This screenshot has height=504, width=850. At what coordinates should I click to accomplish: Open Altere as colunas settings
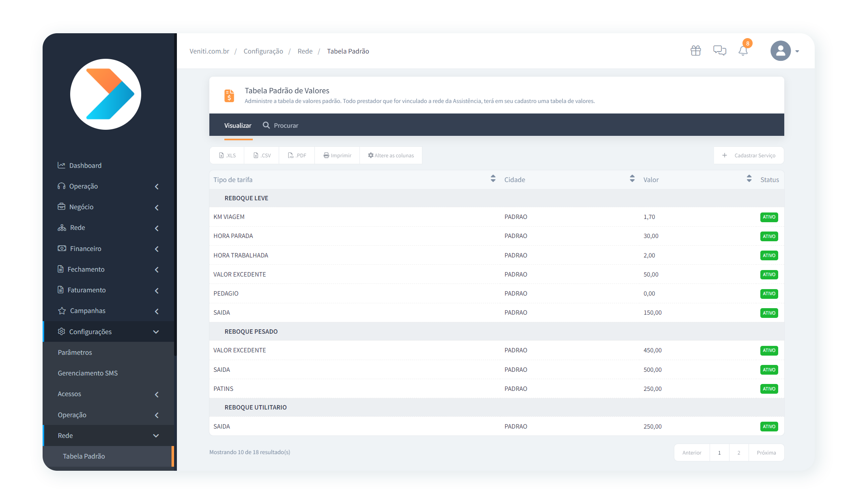click(x=391, y=155)
